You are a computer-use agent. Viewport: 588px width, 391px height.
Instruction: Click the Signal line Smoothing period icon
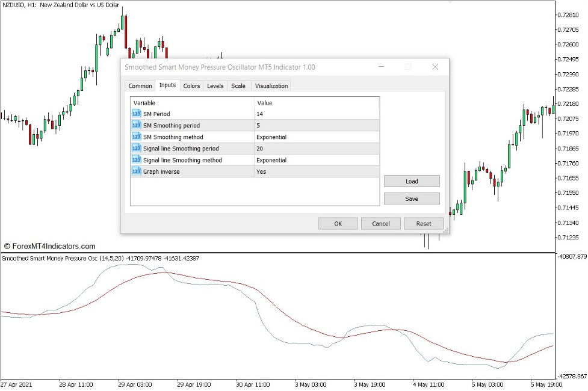(136, 148)
